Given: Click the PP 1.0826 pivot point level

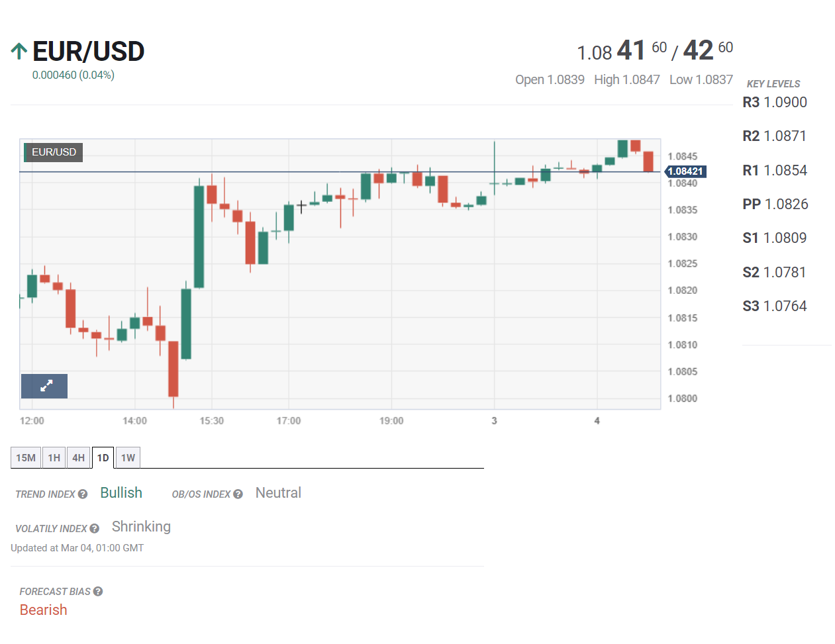Looking at the screenshot, I should tap(775, 205).
